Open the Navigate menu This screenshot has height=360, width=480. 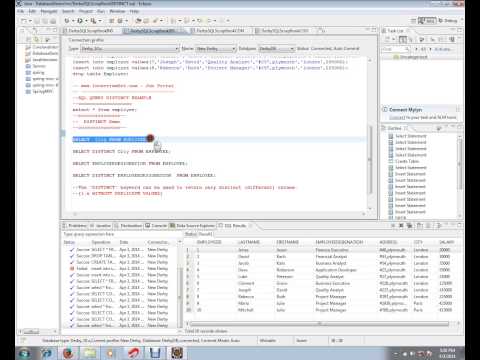pos(49,11)
